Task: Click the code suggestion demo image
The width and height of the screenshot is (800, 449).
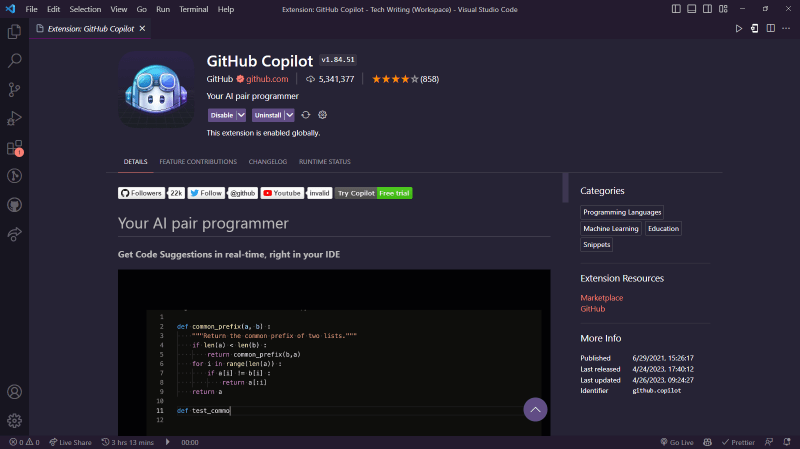Action: 334,353
